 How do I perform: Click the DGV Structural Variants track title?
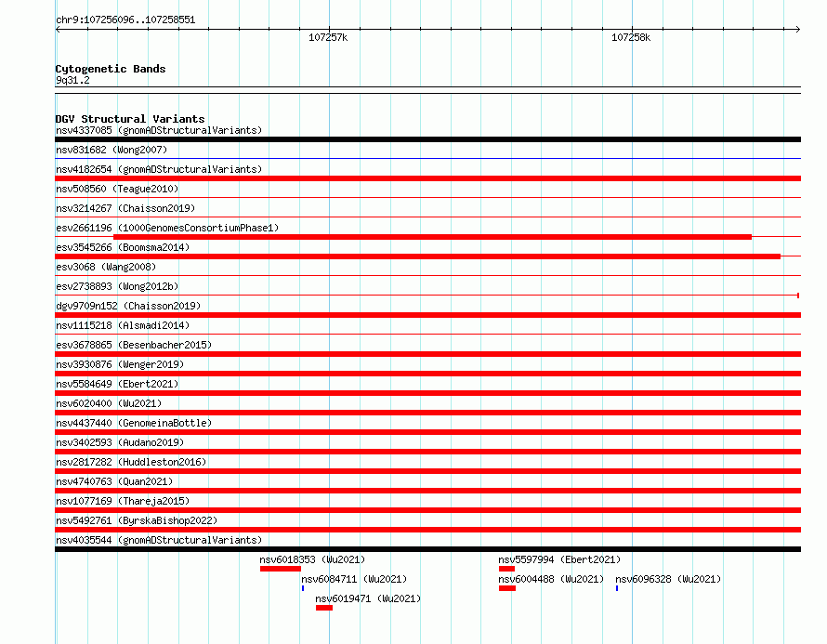click(130, 119)
